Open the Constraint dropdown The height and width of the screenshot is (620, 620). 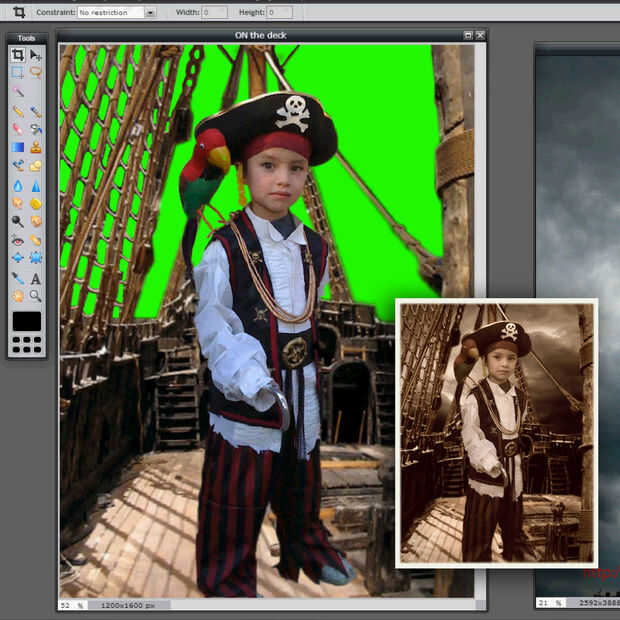116,13
